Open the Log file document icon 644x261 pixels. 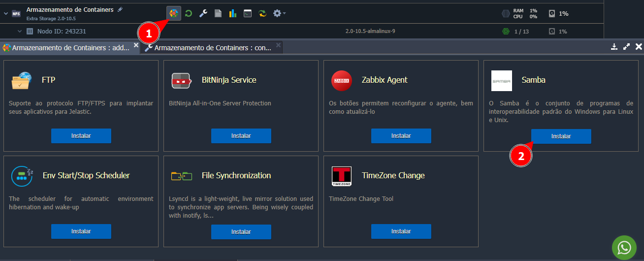pyautogui.click(x=218, y=13)
